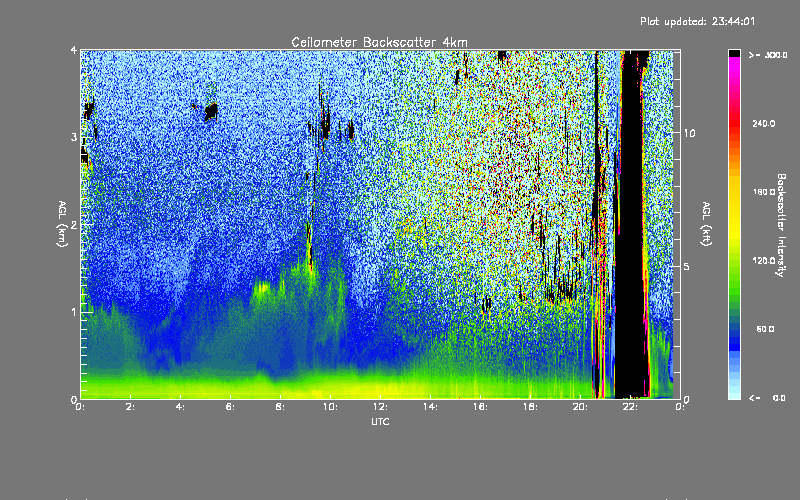800x500 pixels.
Task: Click the right 'AGL (kft)' axis label
Action: pos(707,224)
